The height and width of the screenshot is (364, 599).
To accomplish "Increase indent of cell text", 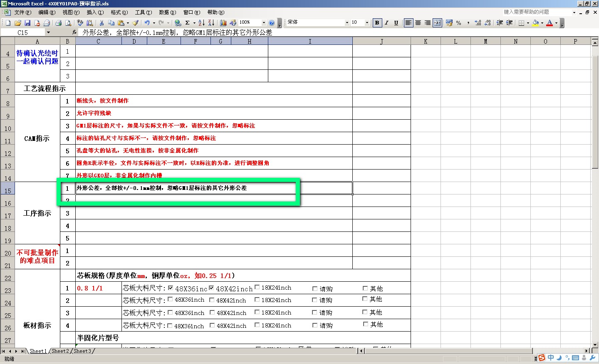I will click(509, 23).
